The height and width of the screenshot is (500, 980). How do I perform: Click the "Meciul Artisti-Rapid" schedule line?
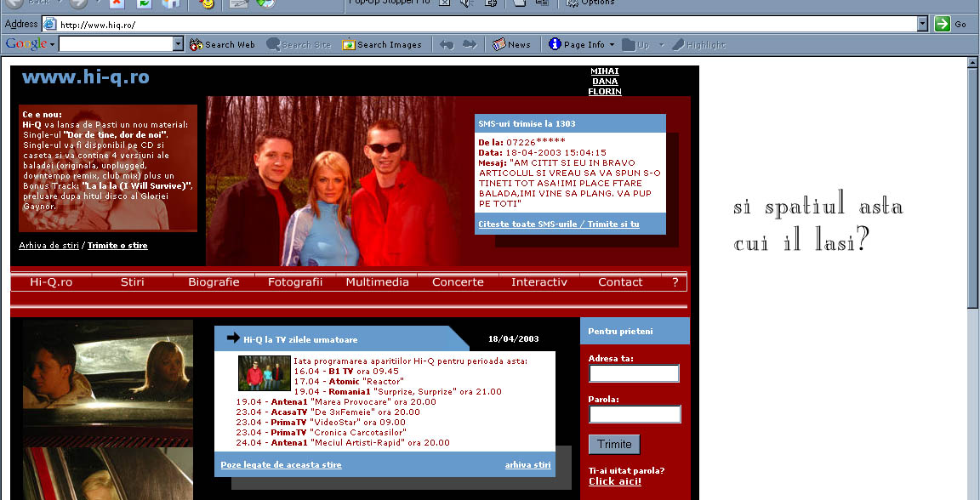coord(343,442)
